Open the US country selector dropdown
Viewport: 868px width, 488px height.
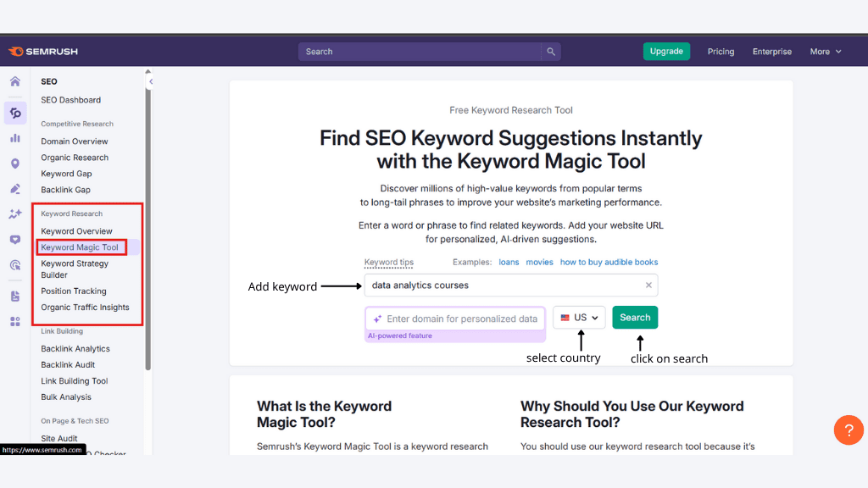[x=579, y=318]
